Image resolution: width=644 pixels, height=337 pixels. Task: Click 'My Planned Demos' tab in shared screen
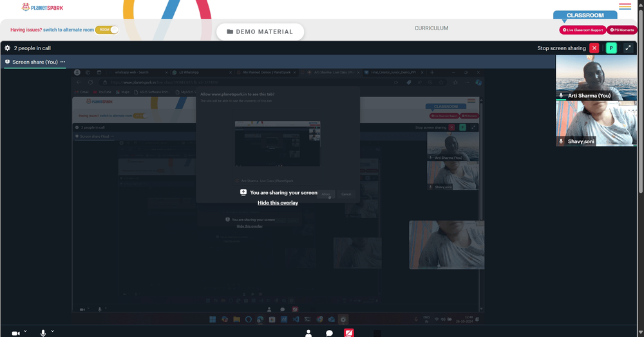[267, 72]
